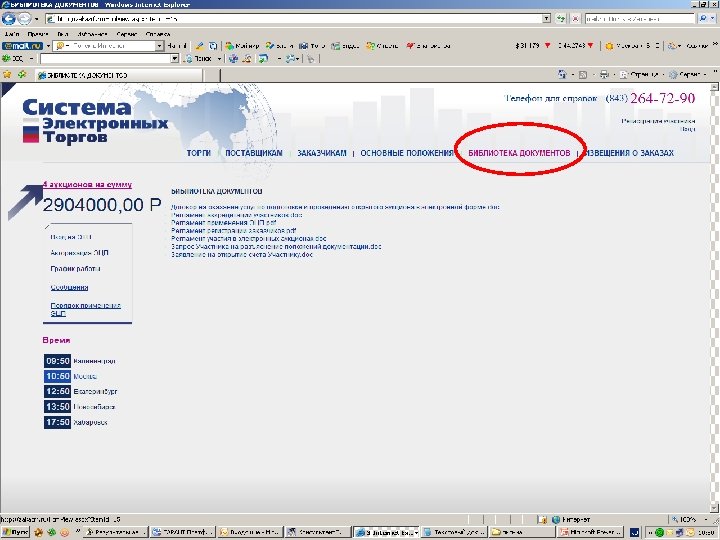Click green circle icon in system tray
This screenshot has height=540, width=720.
659,533
